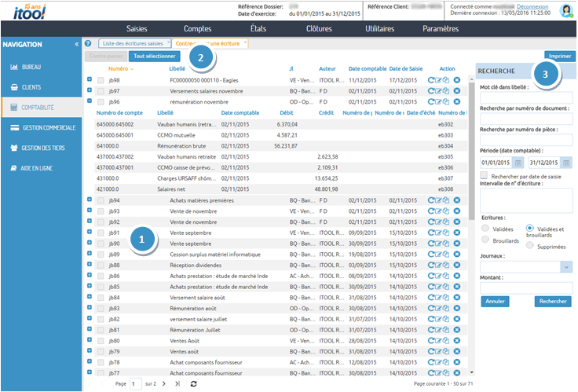
Task: Open the Journaux dropdown list
Action: 565,267
